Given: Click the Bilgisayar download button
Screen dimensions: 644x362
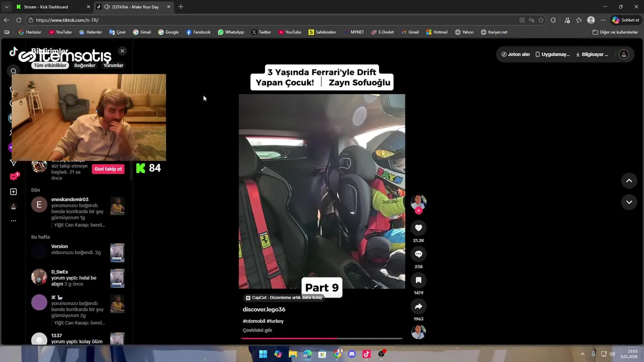Looking at the screenshot, I should tap(592, 54).
